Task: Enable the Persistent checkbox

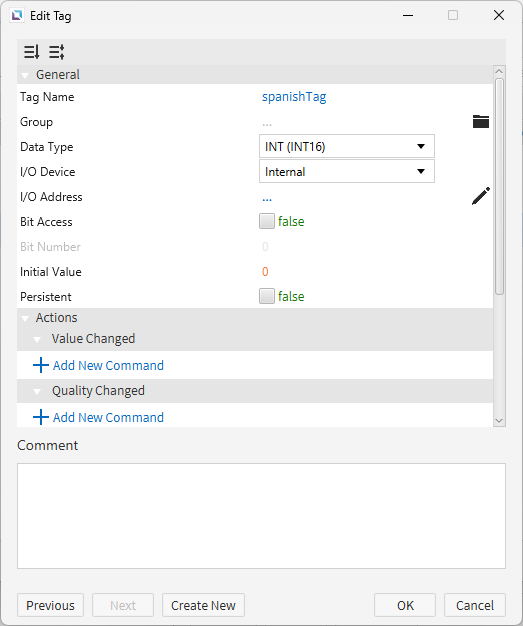Action: [267, 296]
